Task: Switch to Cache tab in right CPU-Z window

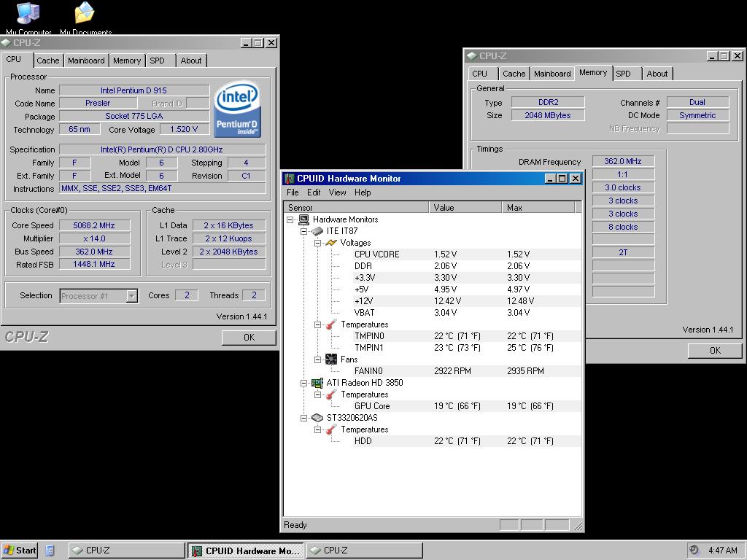Action: [514, 74]
